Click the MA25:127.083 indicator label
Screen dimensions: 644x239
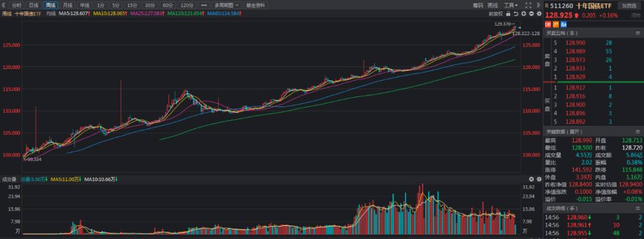tap(147, 14)
